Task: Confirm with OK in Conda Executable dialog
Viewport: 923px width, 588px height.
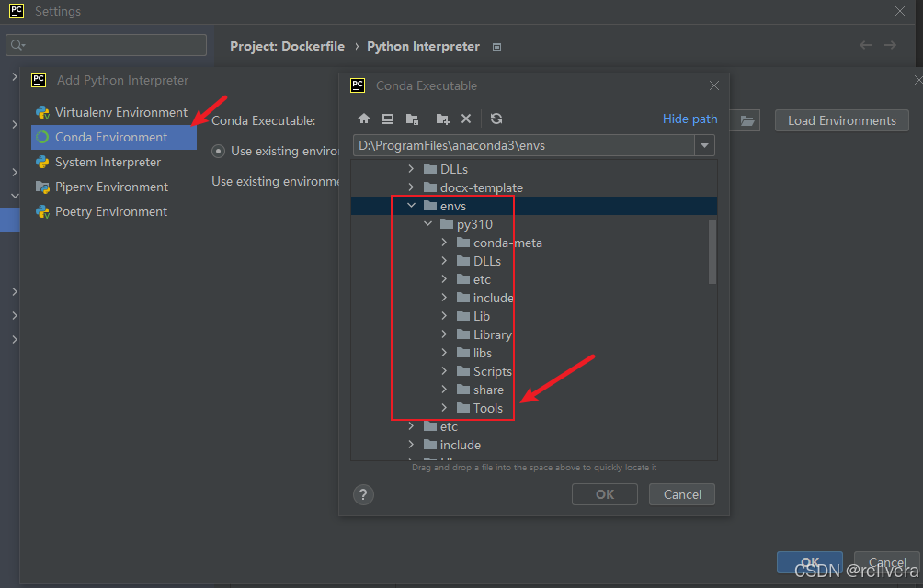Action: pos(605,494)
